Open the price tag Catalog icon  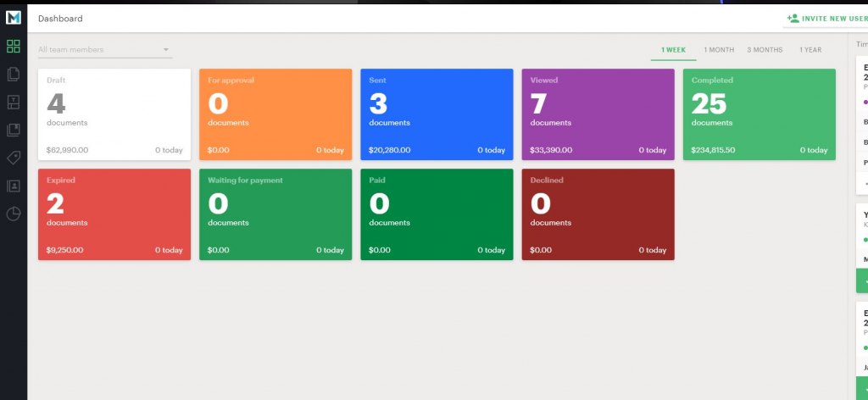point(13,158)
